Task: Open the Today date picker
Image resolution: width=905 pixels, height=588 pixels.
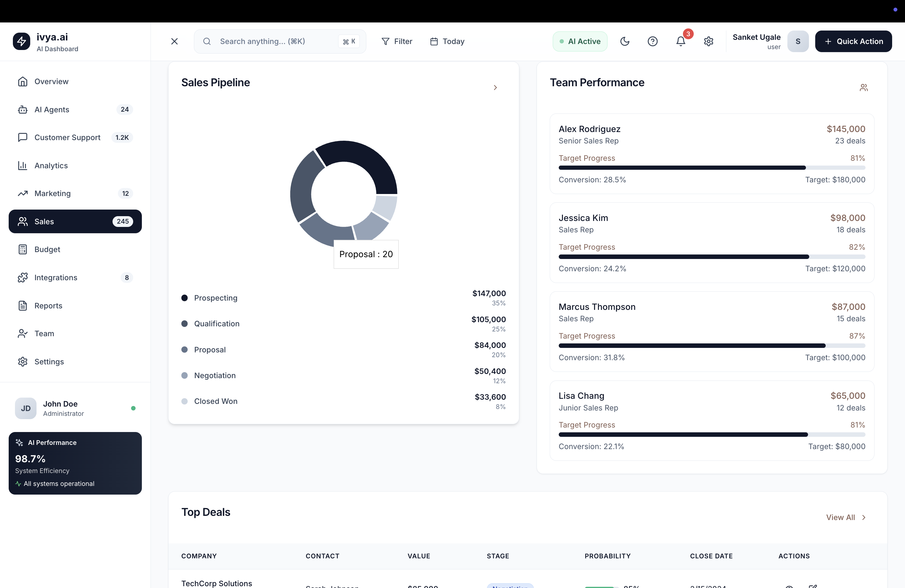Action: 447,41
